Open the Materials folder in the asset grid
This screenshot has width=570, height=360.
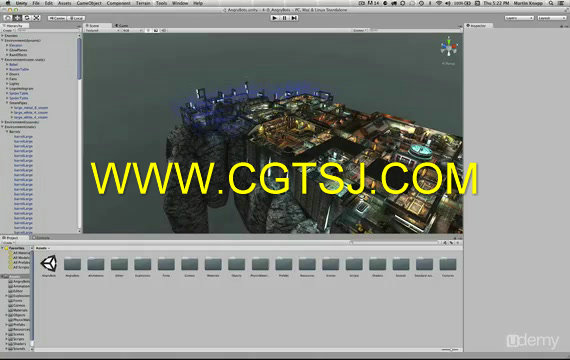point(213,266)
